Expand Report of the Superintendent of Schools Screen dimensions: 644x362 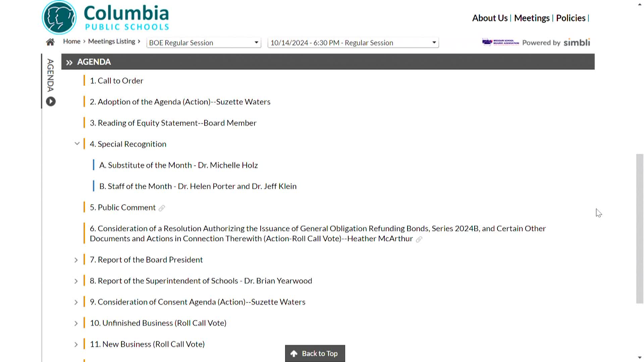click(76, 281)
